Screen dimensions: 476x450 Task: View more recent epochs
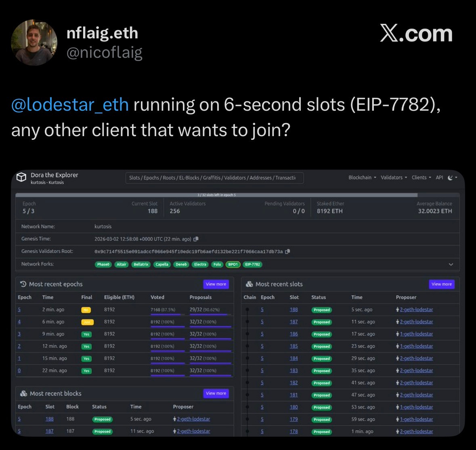(x=216, y=284)
